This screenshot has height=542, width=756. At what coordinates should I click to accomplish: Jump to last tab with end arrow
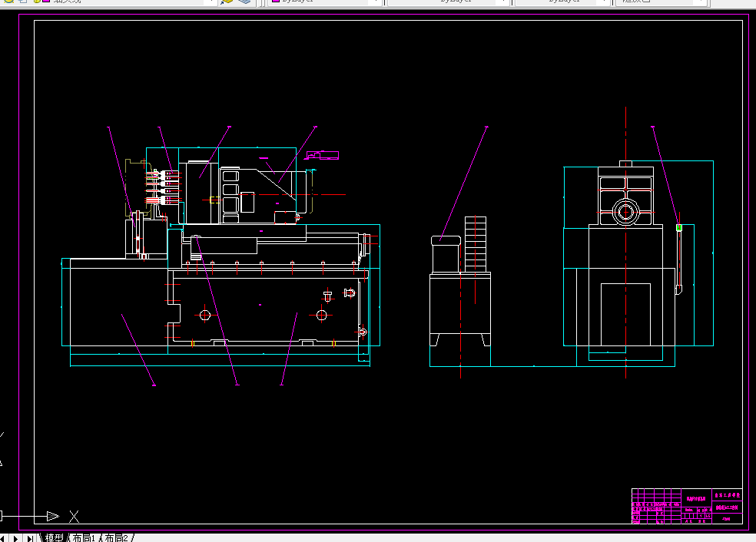click(x=29, y=538)
